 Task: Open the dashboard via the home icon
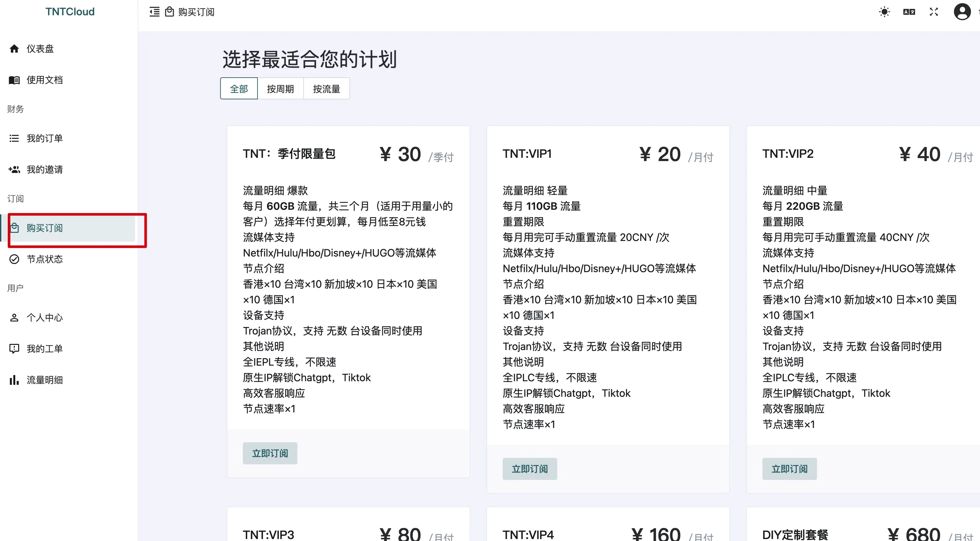tap(14, 49)
